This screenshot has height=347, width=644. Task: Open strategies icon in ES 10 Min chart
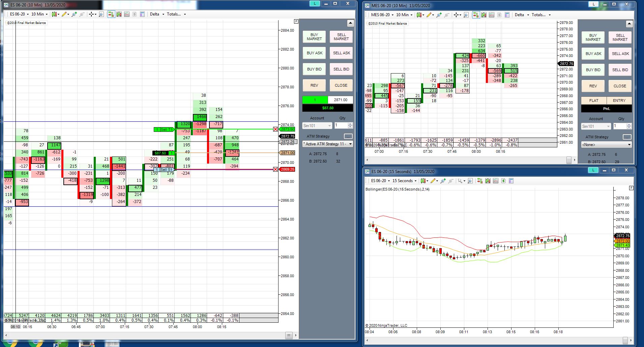coord(127,14)
